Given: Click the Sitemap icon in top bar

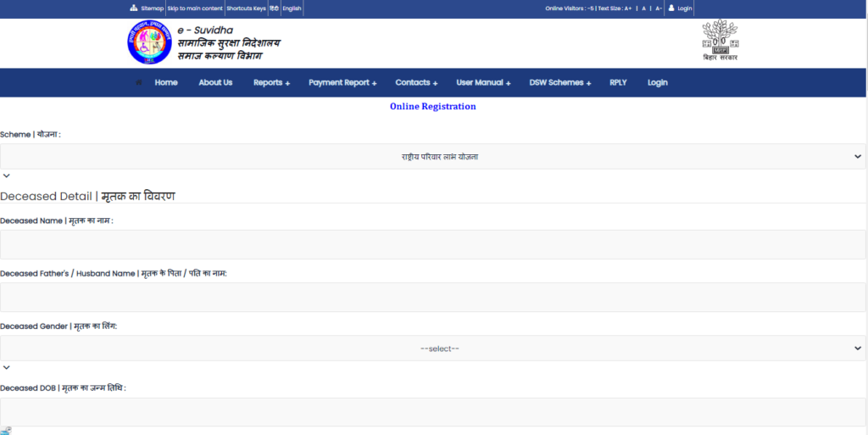Looking at the screenshot, I should click(134, 8).
